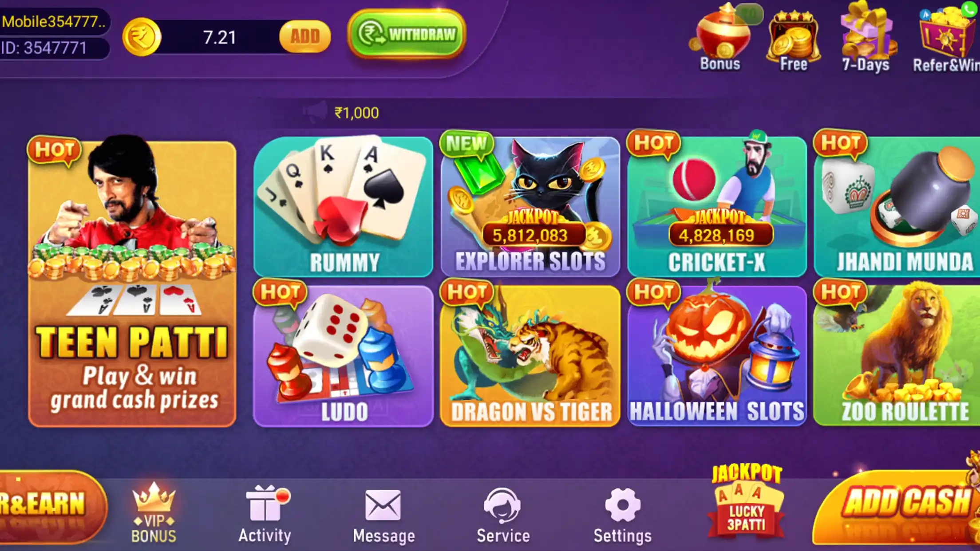Image resolution: width=980 pixels, height=551 pixels.
Task: Click the green Withdraw button
Action: coord(407,35)
